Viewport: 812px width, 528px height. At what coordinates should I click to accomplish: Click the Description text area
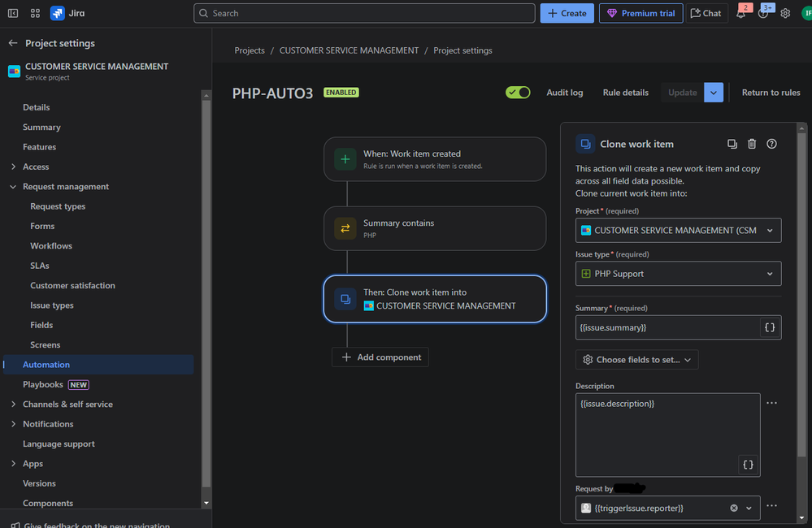tap(667, 435)
